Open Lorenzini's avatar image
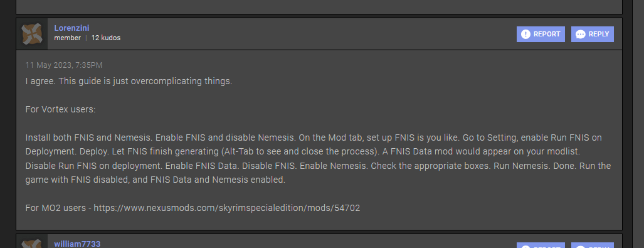 click(x=32, y=34)
